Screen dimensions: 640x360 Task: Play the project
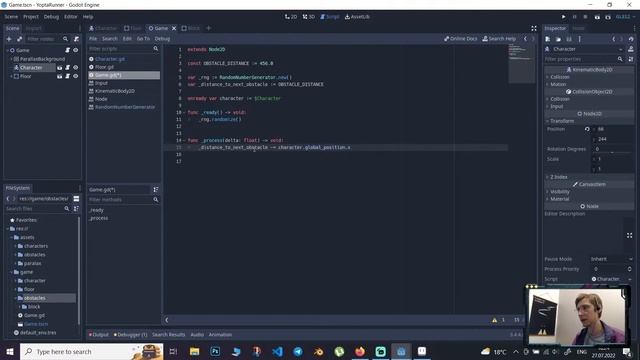563,17
